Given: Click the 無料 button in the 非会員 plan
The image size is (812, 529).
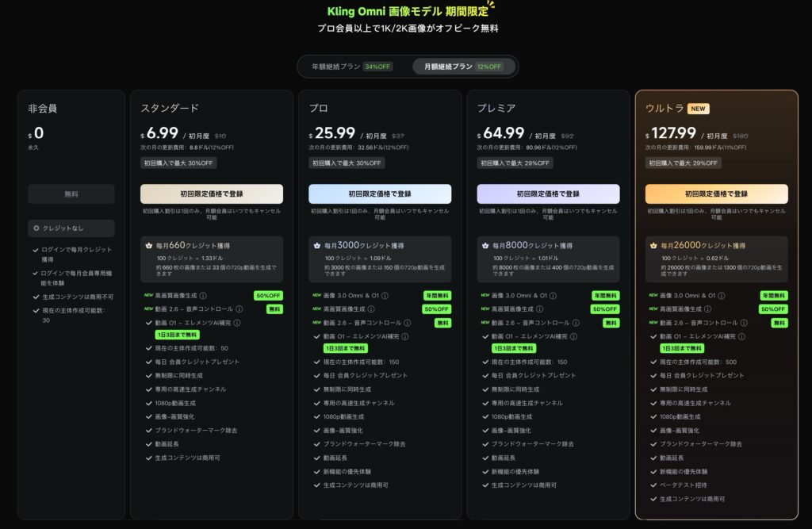Looking at the screenshot, I should point(71,194).
